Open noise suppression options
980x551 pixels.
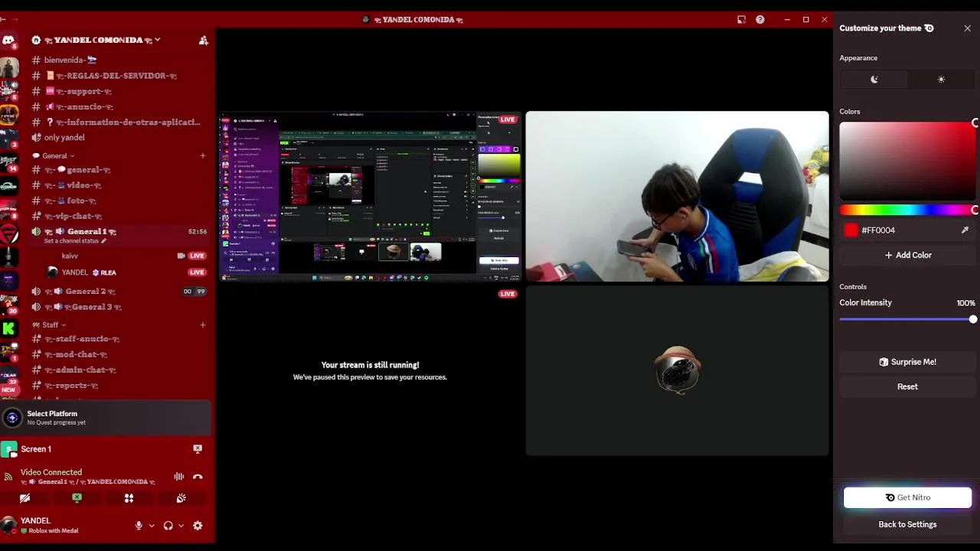pyautogui.click(x=178, y=477)
